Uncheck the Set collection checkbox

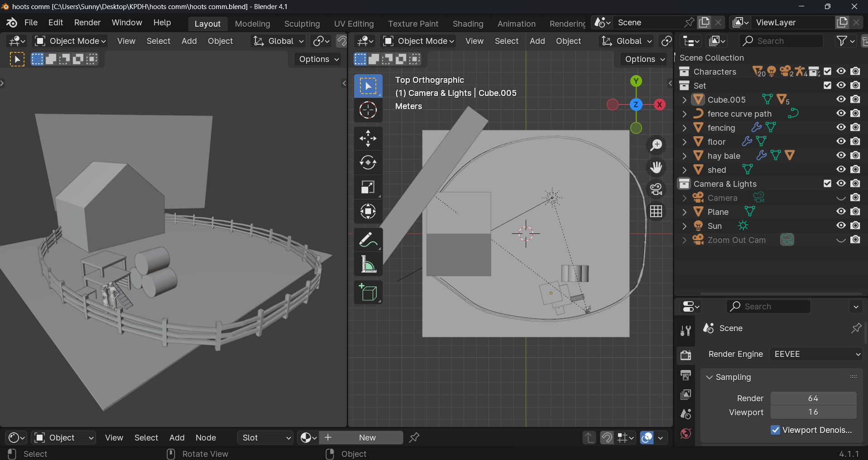coord(827,85)
